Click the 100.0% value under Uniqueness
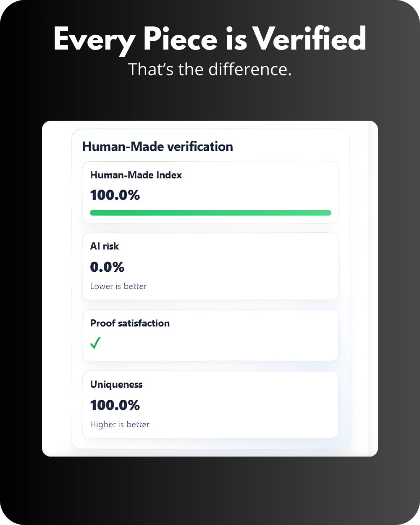This screenshot has width=420, height=525. pyautogui.click(x=115, y=405)
